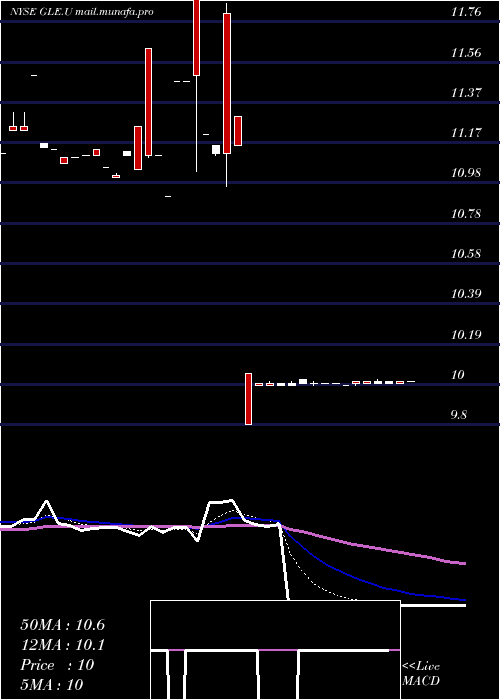The height and width of the screenshot is (700, 500).
Task: Click the 11.37 price axis label
Action: tap(466, 93)
